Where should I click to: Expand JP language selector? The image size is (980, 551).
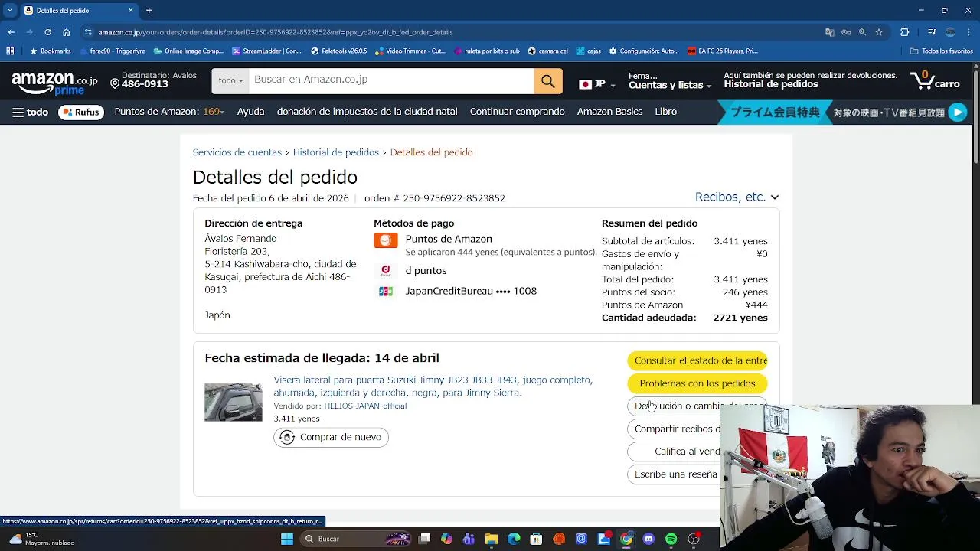597,84
